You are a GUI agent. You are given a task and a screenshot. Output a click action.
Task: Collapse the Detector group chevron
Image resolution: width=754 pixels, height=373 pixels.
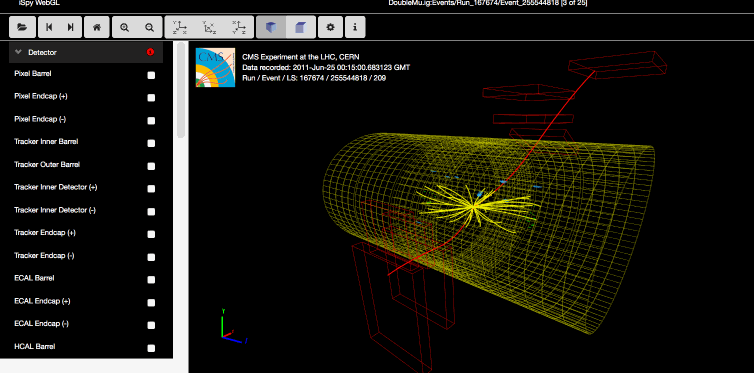coord(19,52)
